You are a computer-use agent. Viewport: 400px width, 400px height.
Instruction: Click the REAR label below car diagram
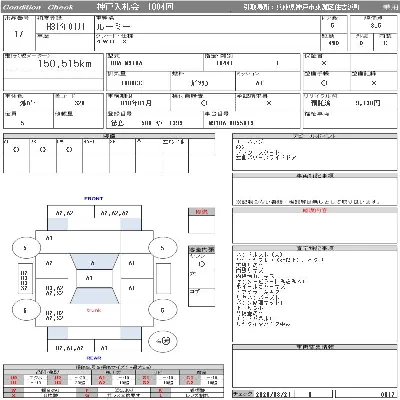click(94, 358)
